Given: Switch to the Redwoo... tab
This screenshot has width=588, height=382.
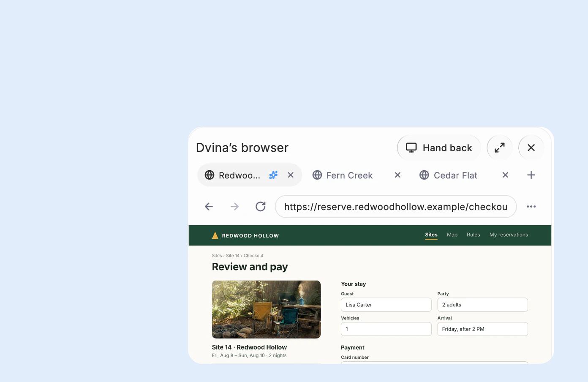Looking at the screenshot, I should click(x=249, y=175).
